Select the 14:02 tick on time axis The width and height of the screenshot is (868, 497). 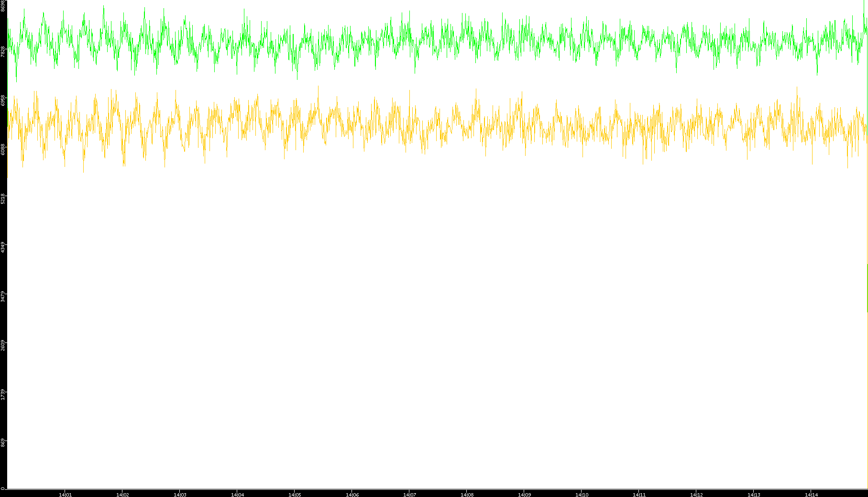click(122, 495)
